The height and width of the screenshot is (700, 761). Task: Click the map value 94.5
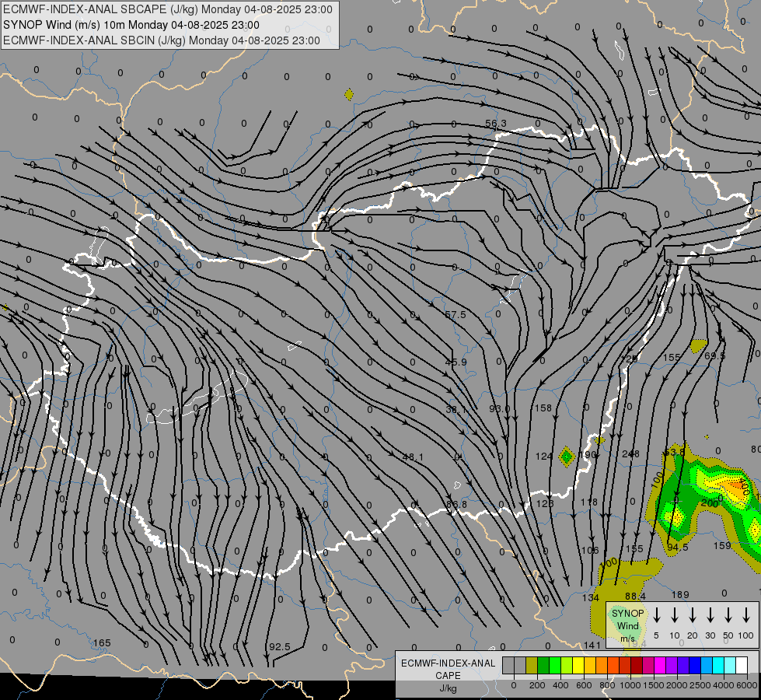pos(678,548)
